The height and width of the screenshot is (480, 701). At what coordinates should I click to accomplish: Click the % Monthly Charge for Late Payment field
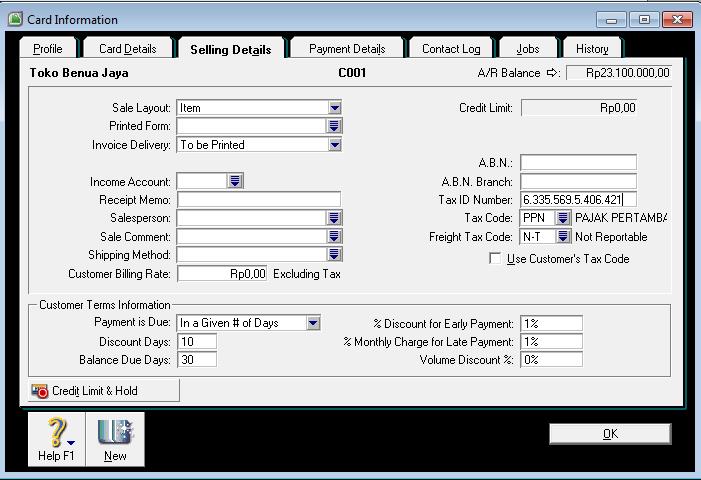(x=552, y=341)
